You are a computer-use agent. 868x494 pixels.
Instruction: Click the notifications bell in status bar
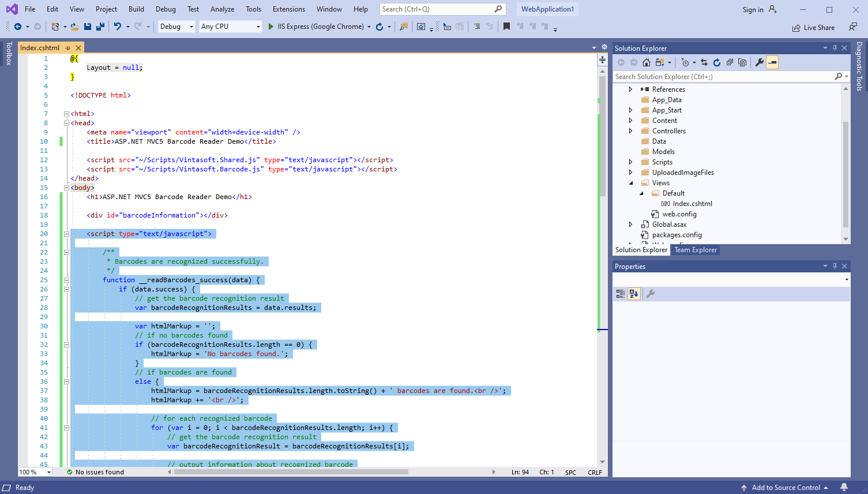pyautogui.click(x=844, y=487)
